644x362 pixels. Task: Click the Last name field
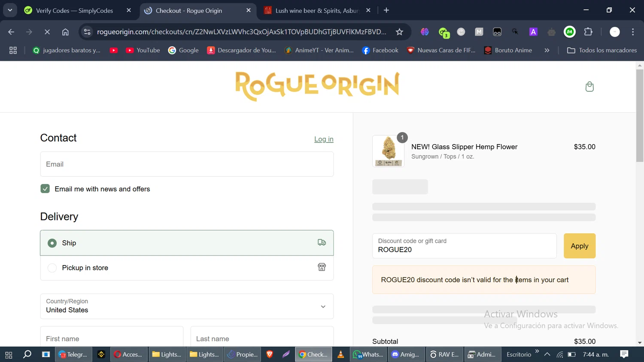[x=262, y=337]
